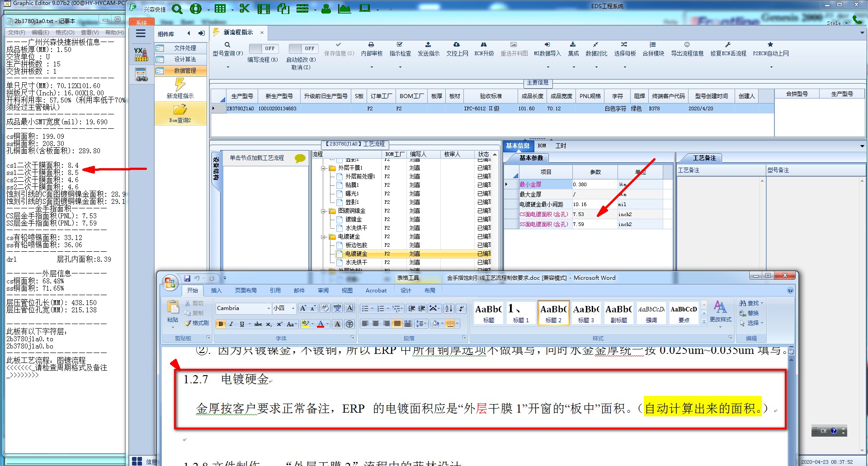Open Word 页面布局 ribbon tab
This screenshot has height=466, width=868.
tap(245, 291)
